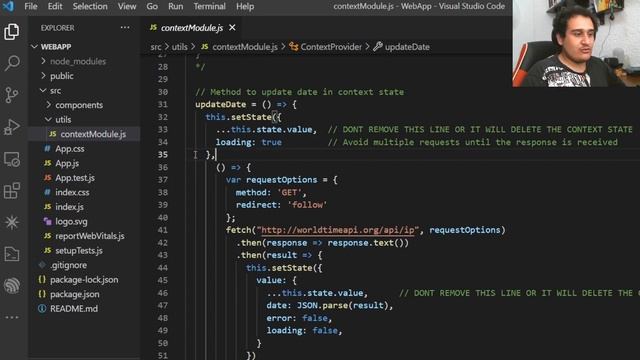
Task: Show additional activity bar views ellipsis
Action: point(11,317)
